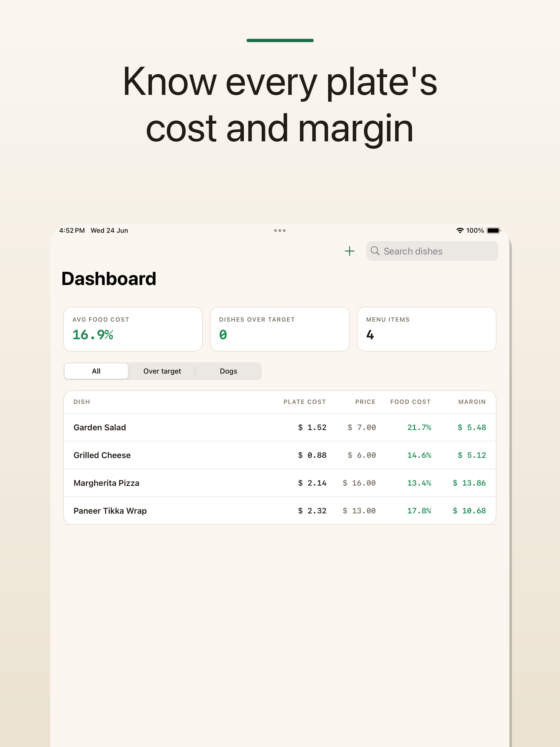
Task: Open the Dishes Over Target card
Action: (x=280, y=329)
